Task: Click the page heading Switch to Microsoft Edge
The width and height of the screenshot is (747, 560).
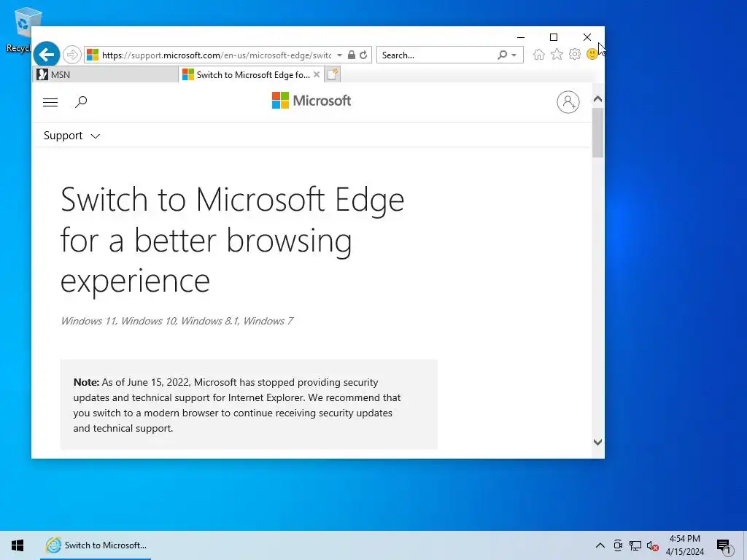Action: pyautogui.click(x=232, y=239)
